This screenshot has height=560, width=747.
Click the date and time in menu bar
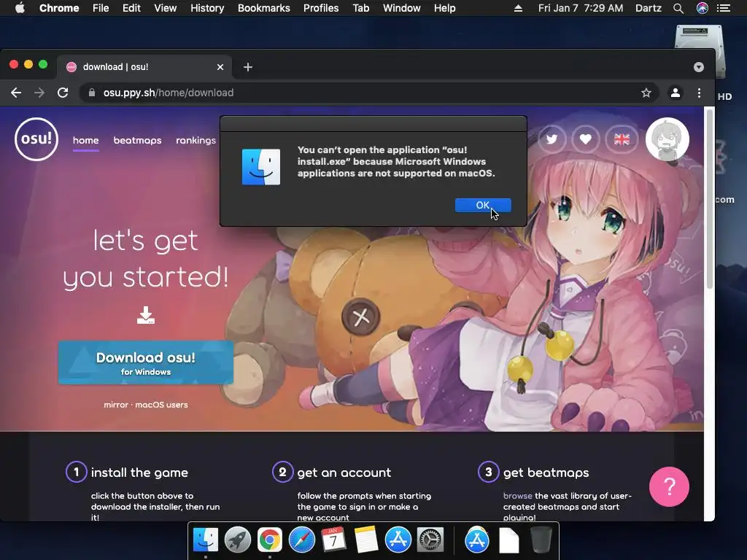(x=580, y=8)
